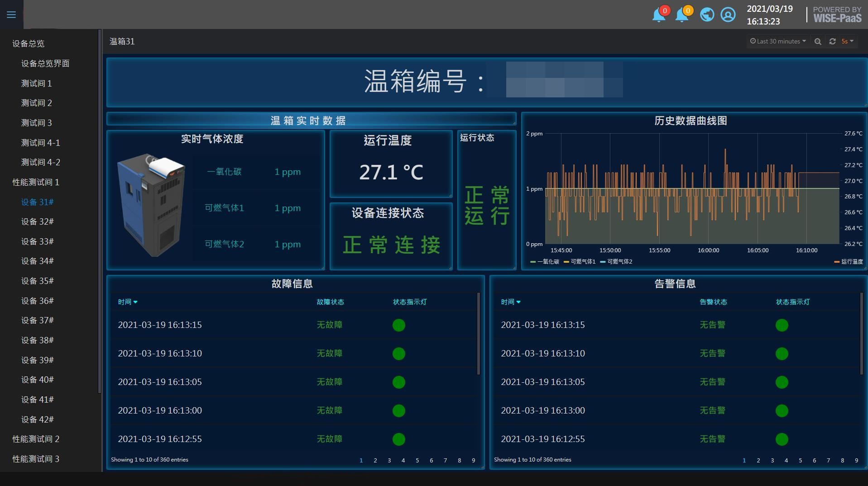Go to page 8 of alarm table
This screenshot has width=868, height=486.
(x=842, y=460)
